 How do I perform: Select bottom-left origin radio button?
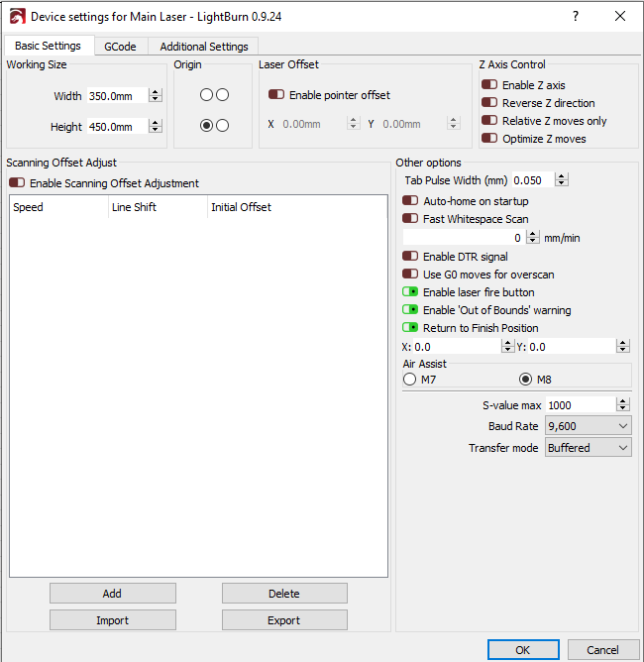pos(206,126)
